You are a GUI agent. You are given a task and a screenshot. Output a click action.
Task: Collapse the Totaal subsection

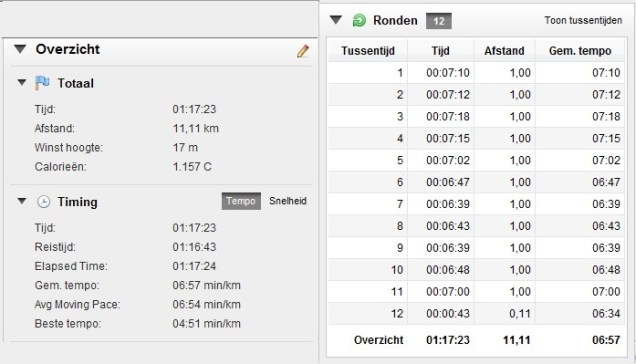tap(22, 82)
